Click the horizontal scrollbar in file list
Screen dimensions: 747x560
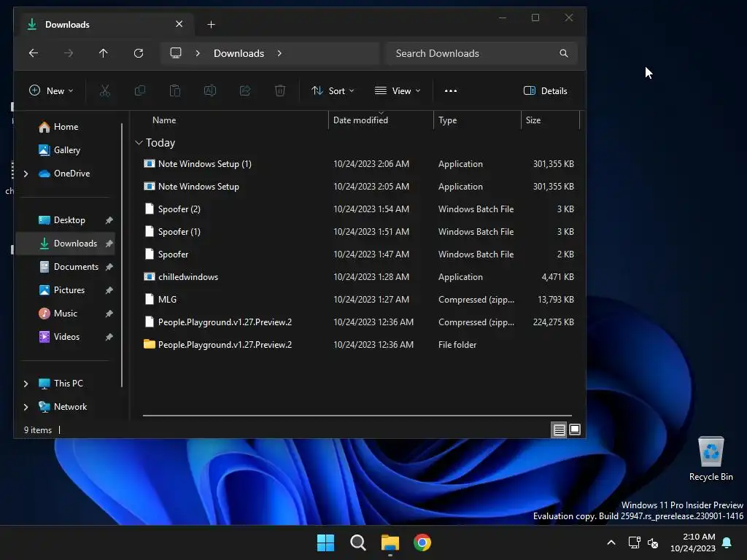point(357,415)
